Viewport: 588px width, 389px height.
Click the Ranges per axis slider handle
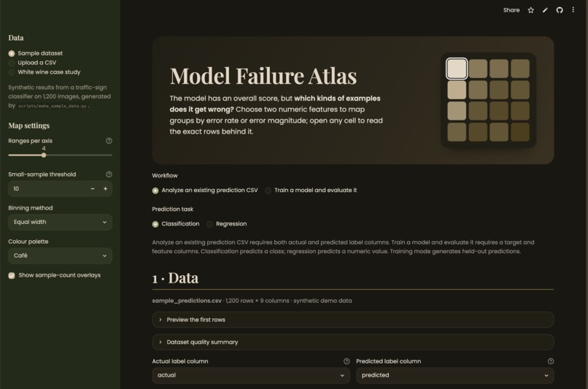click(x=44, y=155)
